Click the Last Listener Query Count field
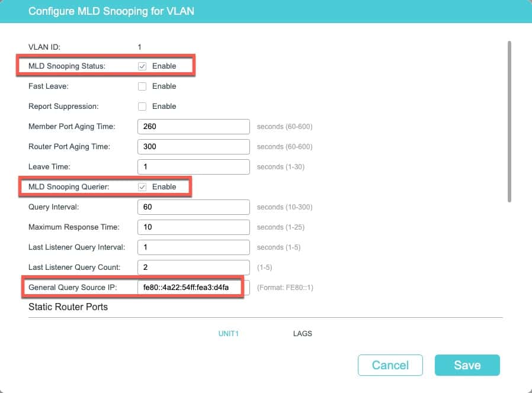This screenshot has width=532, height=393. click(194, 267)
